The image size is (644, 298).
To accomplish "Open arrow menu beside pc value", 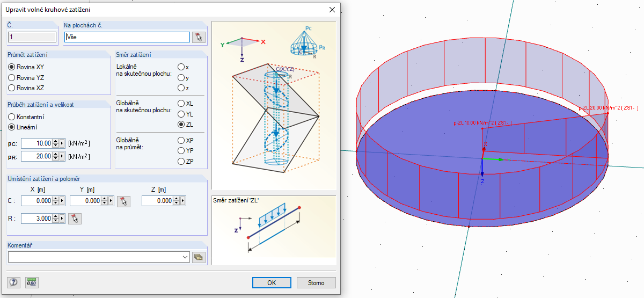I will pos(62,143).
